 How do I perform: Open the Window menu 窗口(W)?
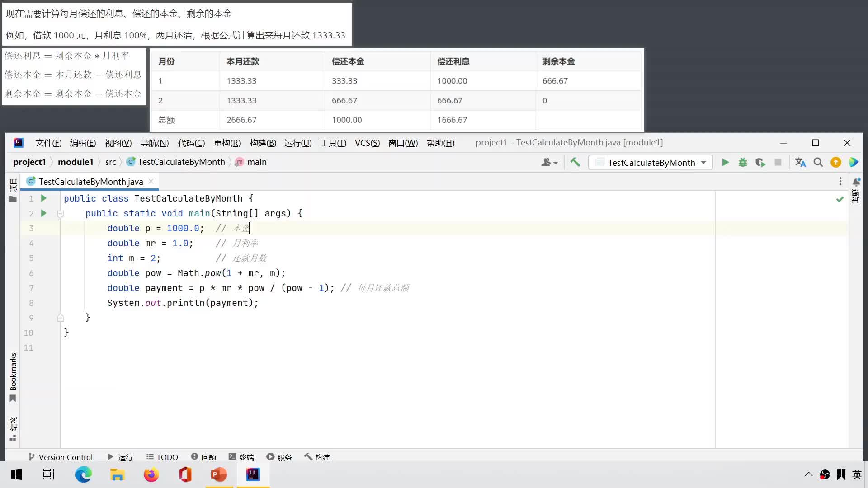pos(403,143)
